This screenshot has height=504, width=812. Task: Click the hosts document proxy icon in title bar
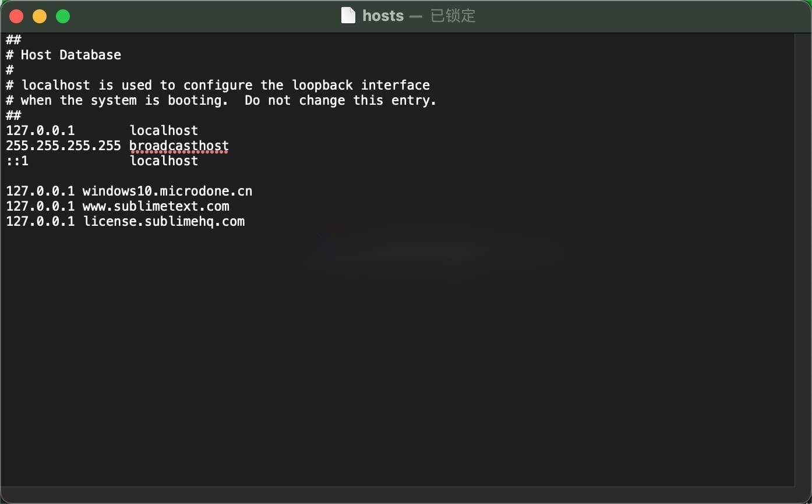click(x=348, y=16)
